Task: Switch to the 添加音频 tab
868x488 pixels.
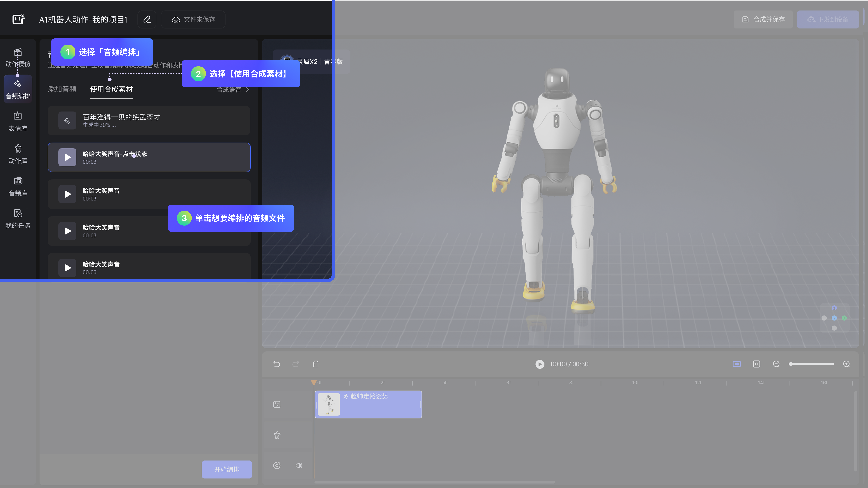Action: pyautogui.click(x=62, y=89)
